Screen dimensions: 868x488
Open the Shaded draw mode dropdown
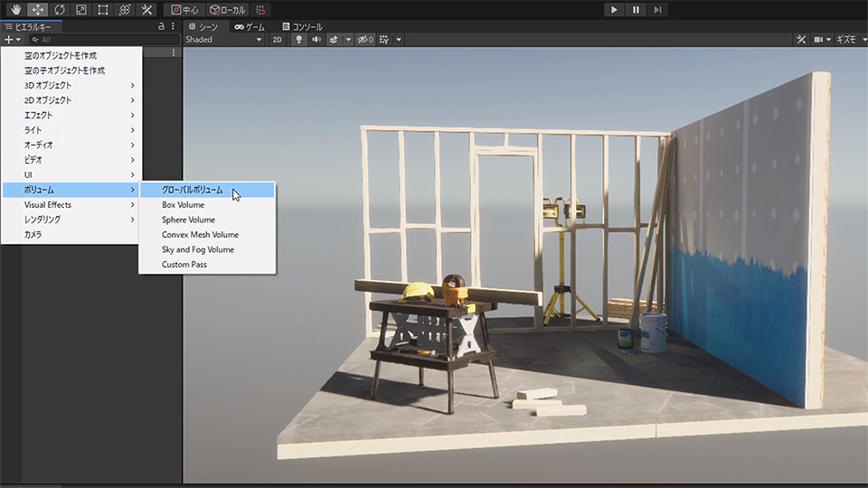222,40
